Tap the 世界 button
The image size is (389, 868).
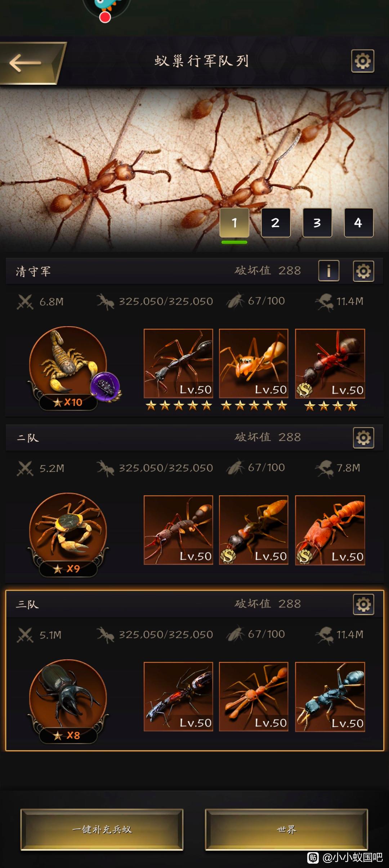[x=286, y=829]
